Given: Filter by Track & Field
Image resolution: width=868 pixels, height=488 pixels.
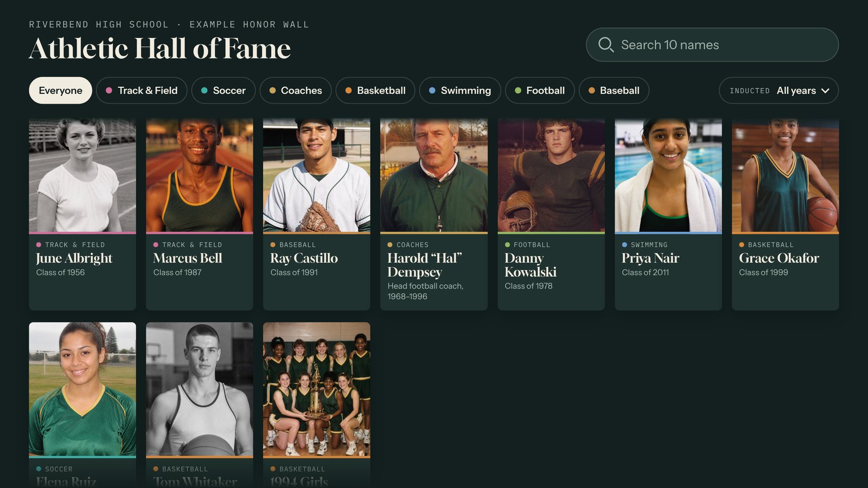Looking at the screenshot, I should [142, 91].
